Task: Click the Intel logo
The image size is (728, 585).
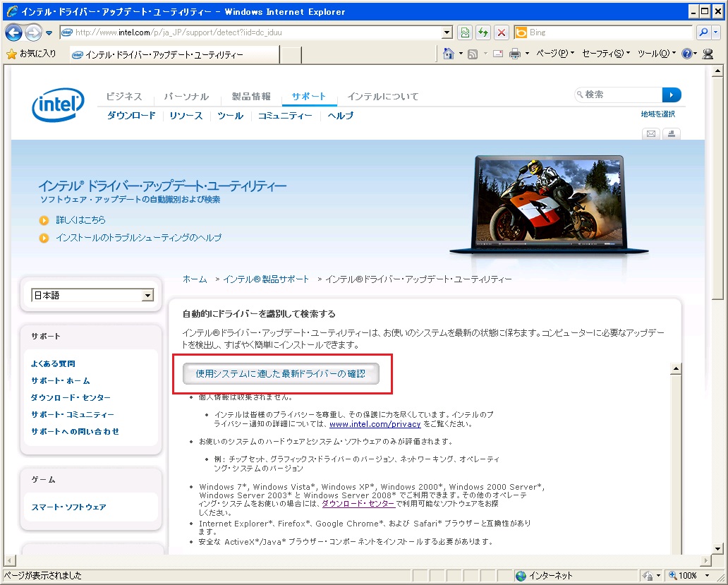Action: coord(58,104)
